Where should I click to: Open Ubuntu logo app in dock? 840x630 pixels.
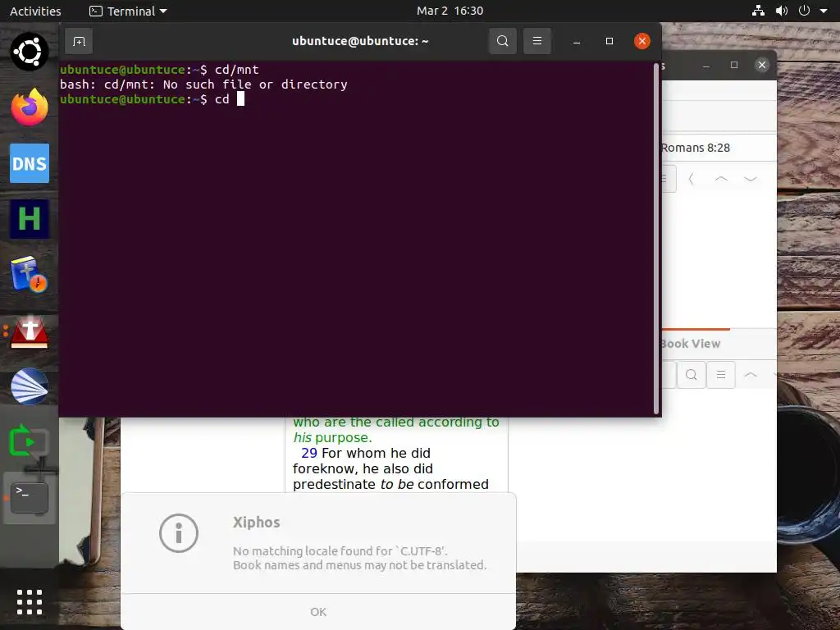(x=30, y=52)
